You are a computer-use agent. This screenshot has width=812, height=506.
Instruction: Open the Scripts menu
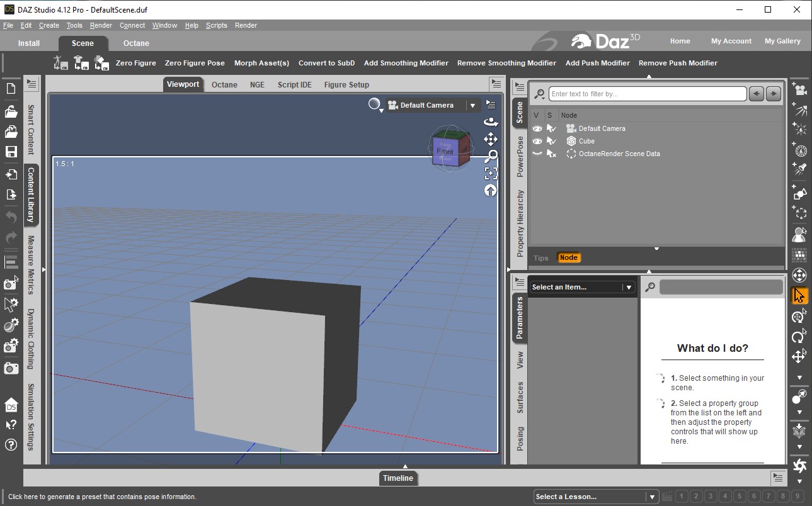pyautogui.click(x=217, y=25)
